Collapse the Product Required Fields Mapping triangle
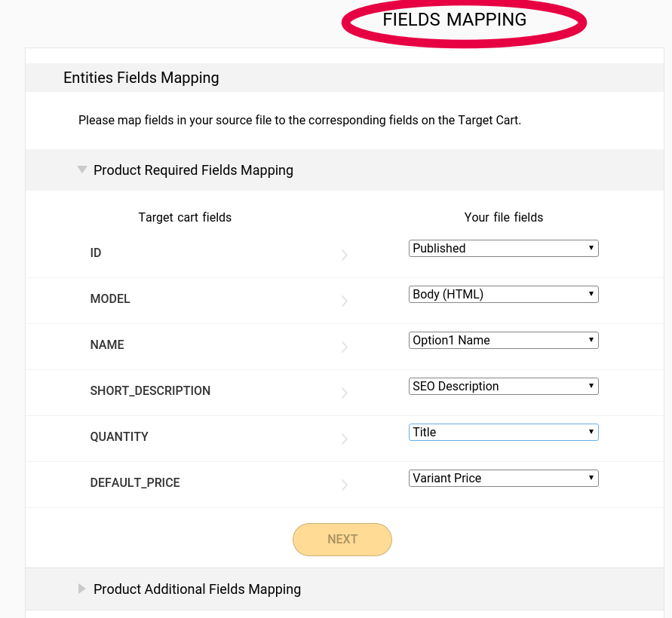The image size is (672, 618). point(82,170)
